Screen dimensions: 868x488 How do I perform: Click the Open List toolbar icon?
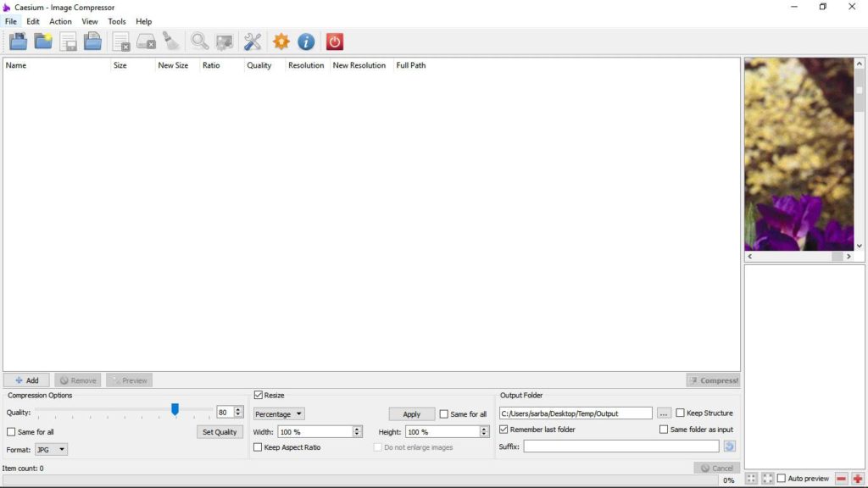[92, 42]
